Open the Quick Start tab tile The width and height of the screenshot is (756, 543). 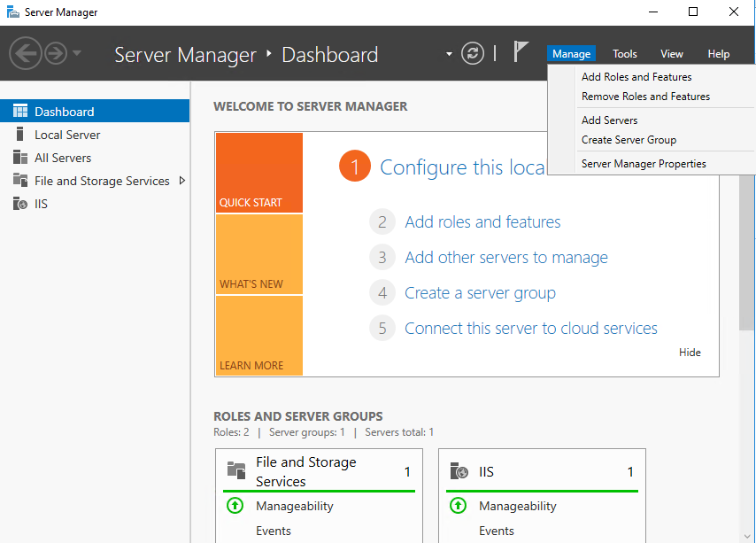click(258, 173)
